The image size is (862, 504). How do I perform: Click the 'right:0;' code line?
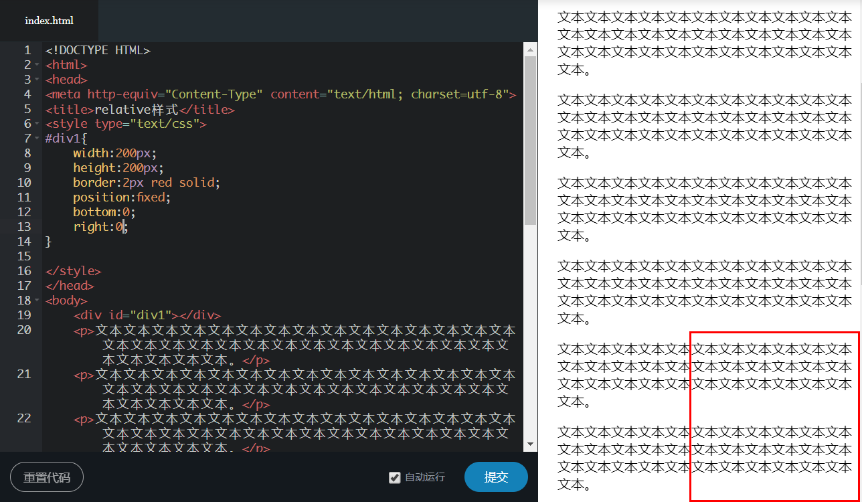point(100,227)
